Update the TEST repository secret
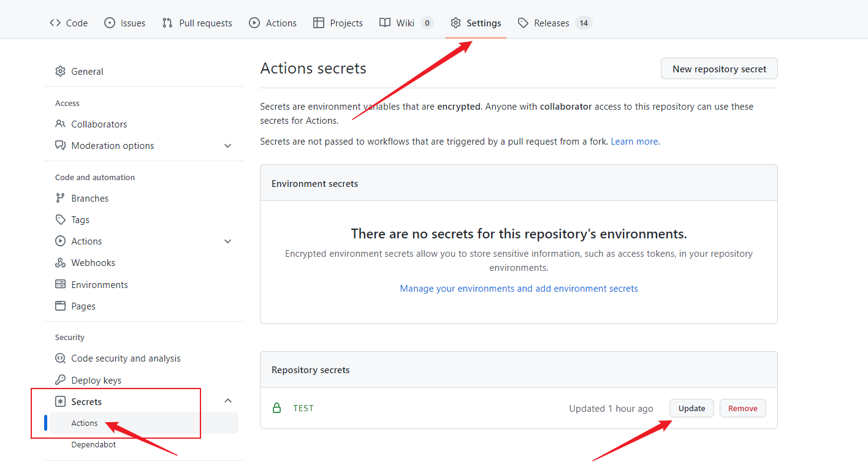Screen dimensions: 868x470 click(691, 408)
